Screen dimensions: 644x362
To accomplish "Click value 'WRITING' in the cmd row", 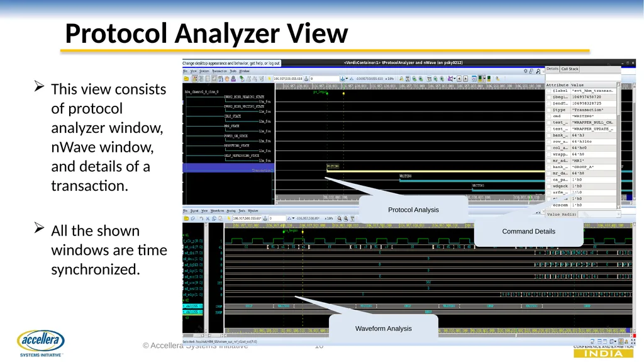I will [x=583, y=116].
